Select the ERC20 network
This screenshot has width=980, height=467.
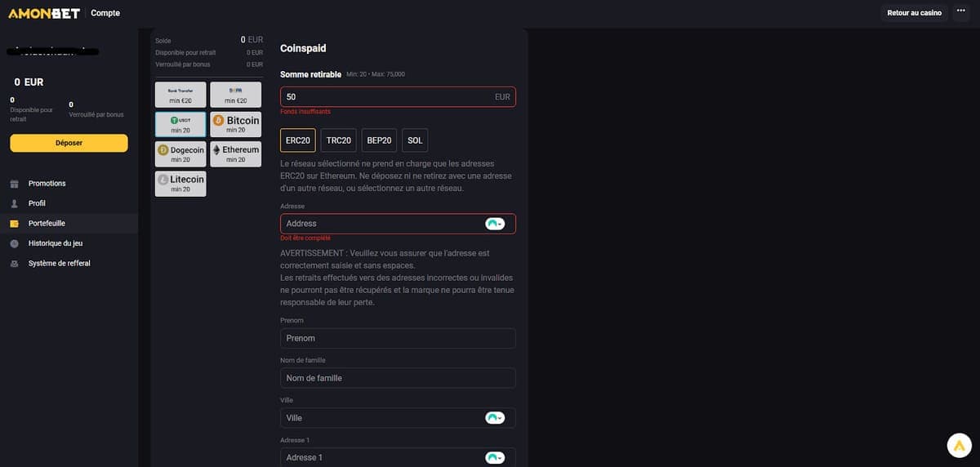point(297,140)
